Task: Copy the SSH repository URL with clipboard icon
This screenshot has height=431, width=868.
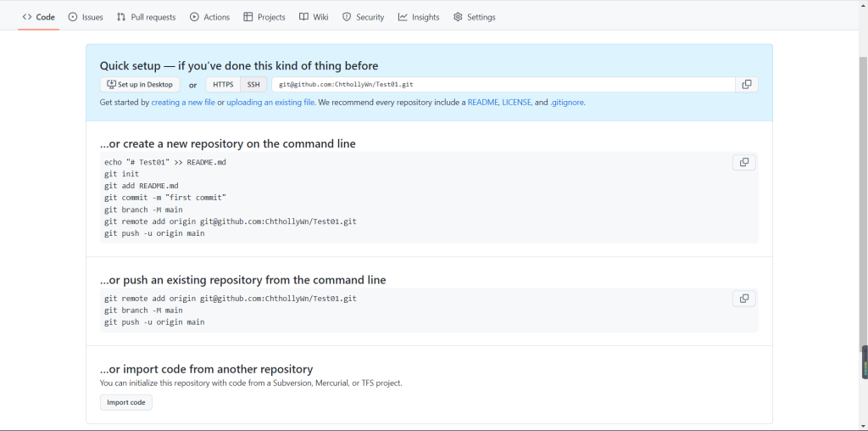Action: (746, 85)
